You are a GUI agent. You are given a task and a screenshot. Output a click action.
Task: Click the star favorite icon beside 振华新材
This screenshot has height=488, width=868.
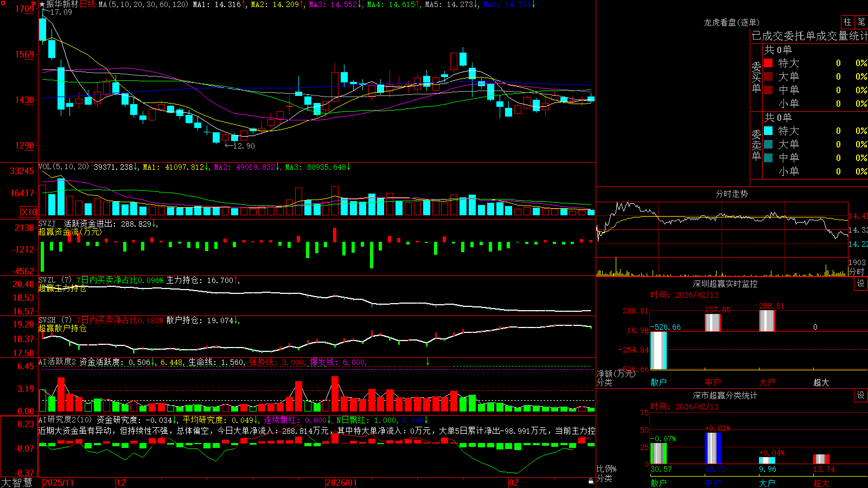click(x=42, y=4)
